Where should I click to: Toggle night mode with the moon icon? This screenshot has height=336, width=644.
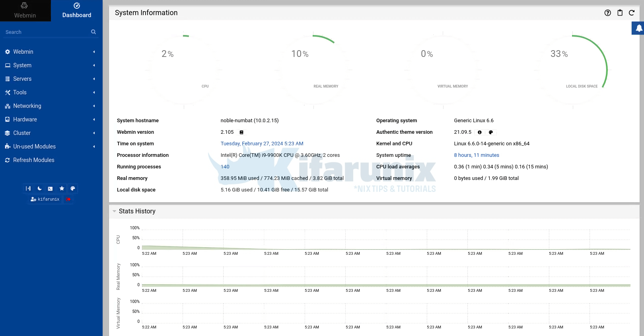39,189
